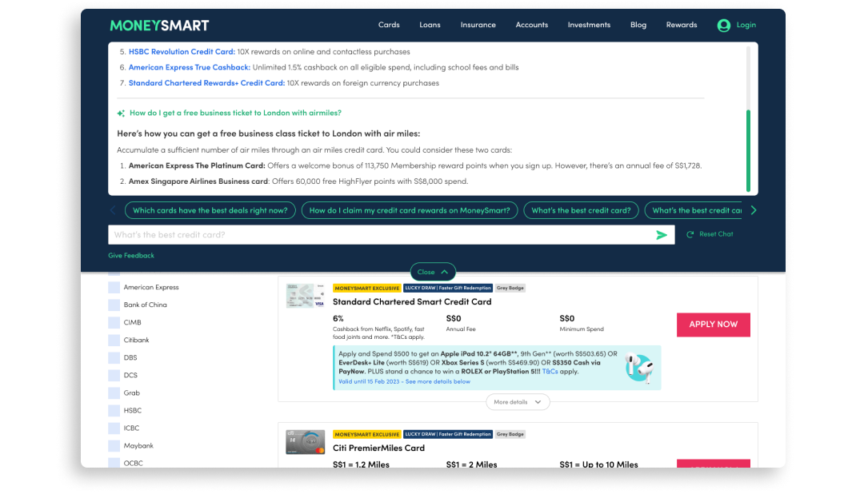Open the HSBC Revolution Credit Card link
The height and width of the screenshot is (502, 868).
coord(182,52)
